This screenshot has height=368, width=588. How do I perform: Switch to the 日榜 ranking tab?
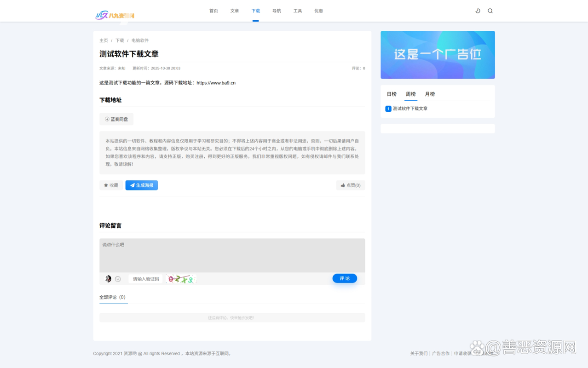(391, 94)
